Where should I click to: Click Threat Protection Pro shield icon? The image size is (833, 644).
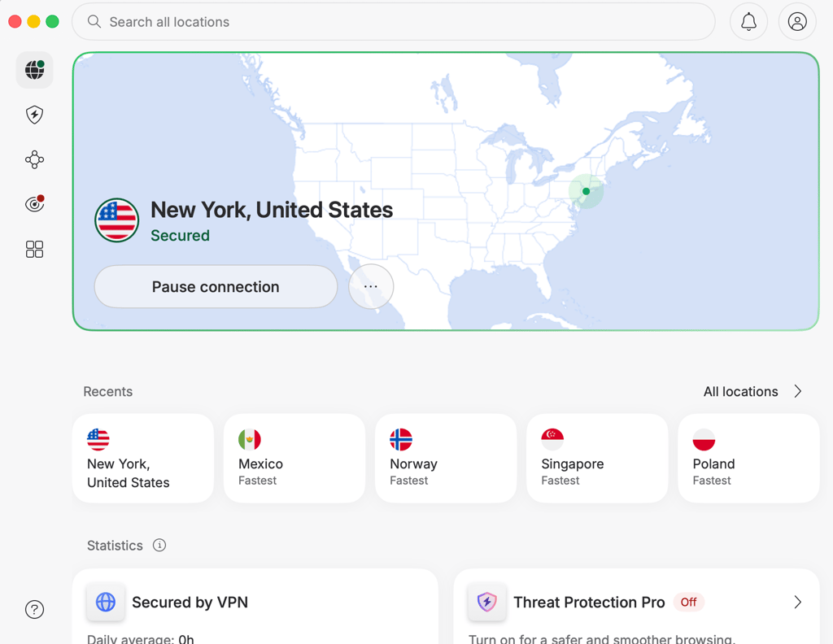[487, 602]
